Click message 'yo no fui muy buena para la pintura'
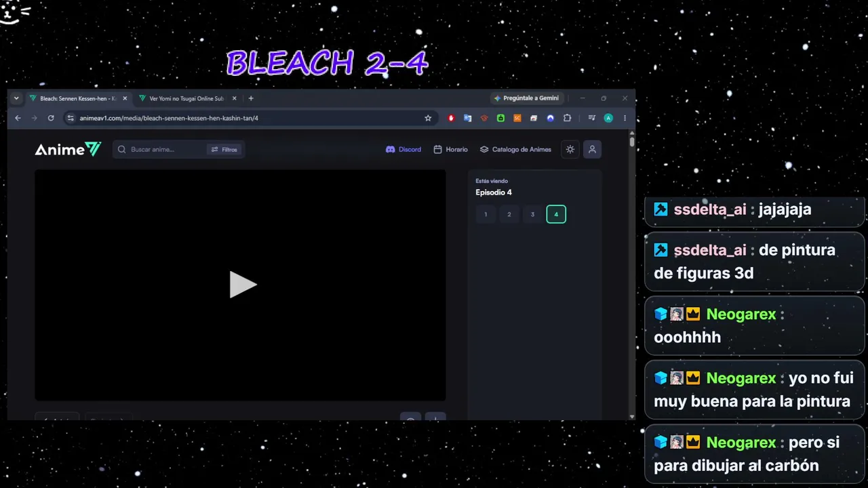 (x=754, y=389)
